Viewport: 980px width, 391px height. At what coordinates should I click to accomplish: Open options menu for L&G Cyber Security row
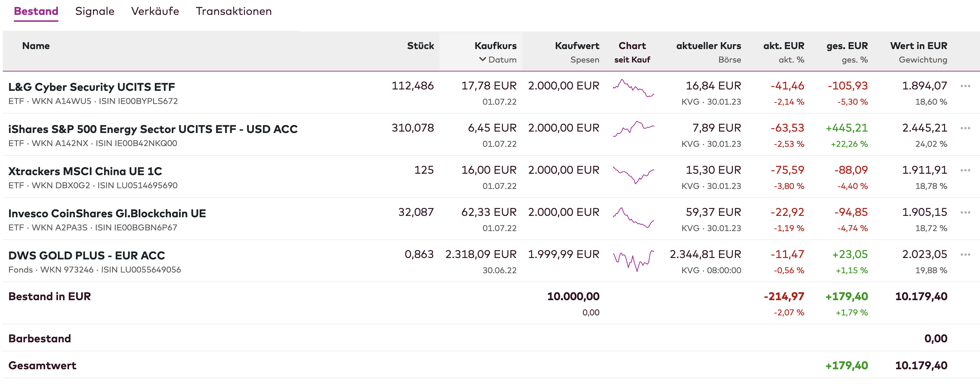[965, 86]
